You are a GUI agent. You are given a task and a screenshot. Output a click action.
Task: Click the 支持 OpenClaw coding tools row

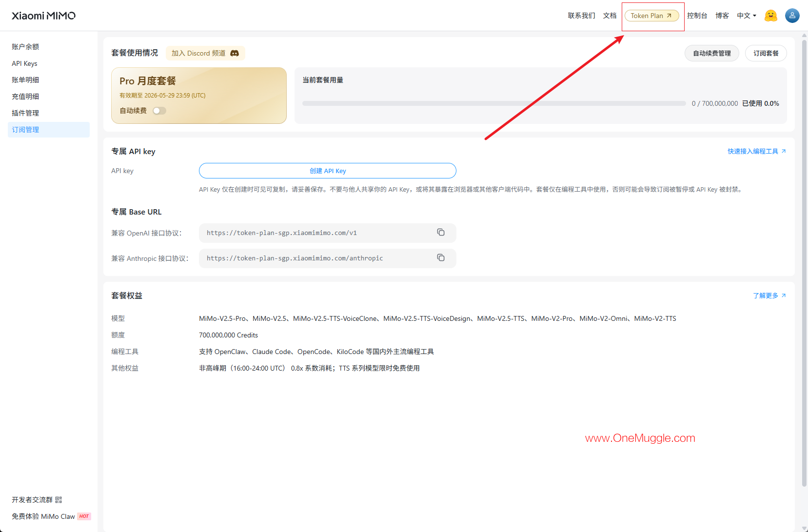316,352
